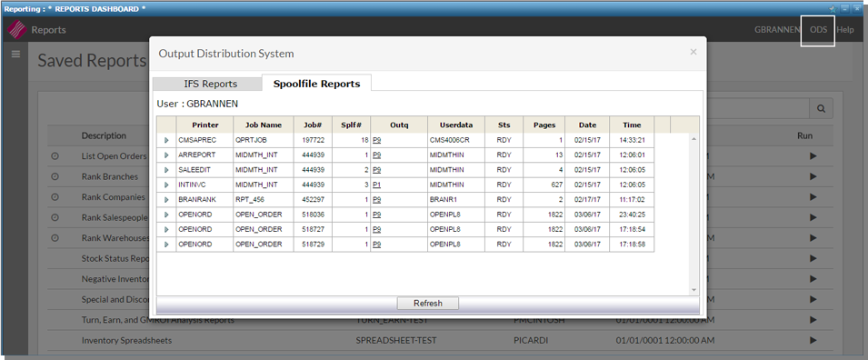Run the Rank Warehouses report

[x=813, y=238]
